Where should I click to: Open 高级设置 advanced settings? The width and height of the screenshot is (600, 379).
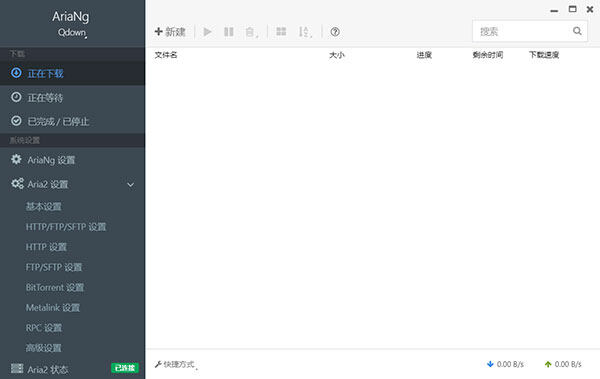tap(43, 348)
